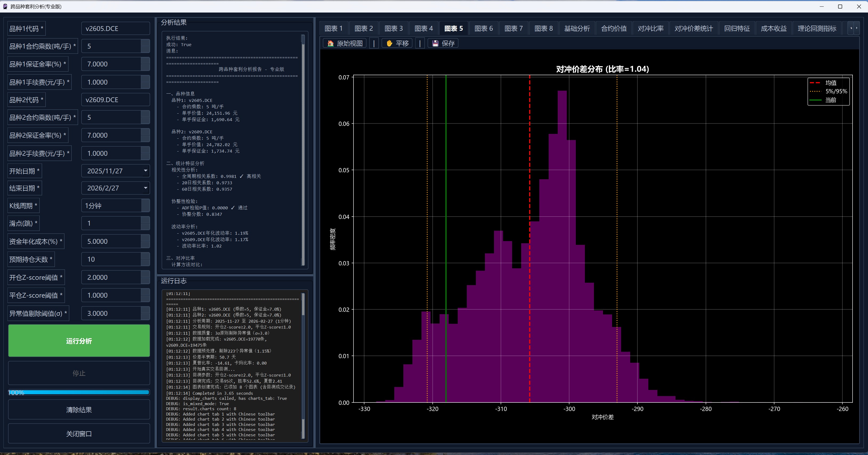
Task: Decrease 预期持仓天数 with down stepper
Action: pyautogui.click(x=145, y=263)
